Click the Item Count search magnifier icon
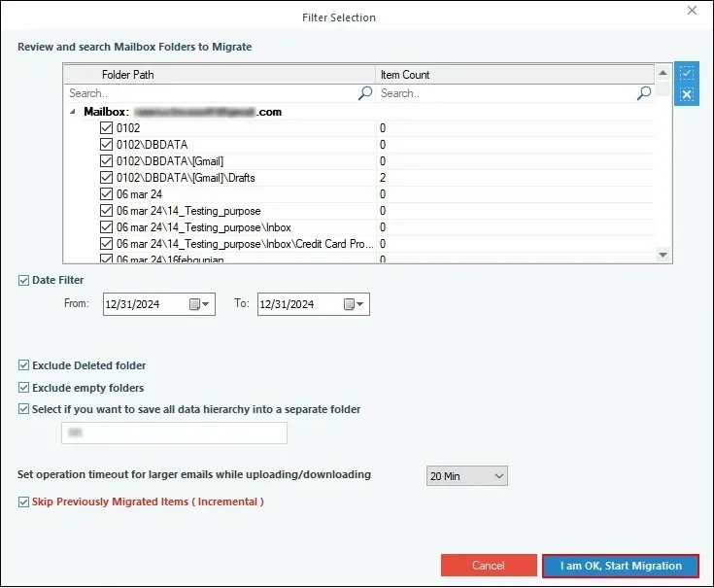This screenshot has width=714, height=588. tap(643, 93)
